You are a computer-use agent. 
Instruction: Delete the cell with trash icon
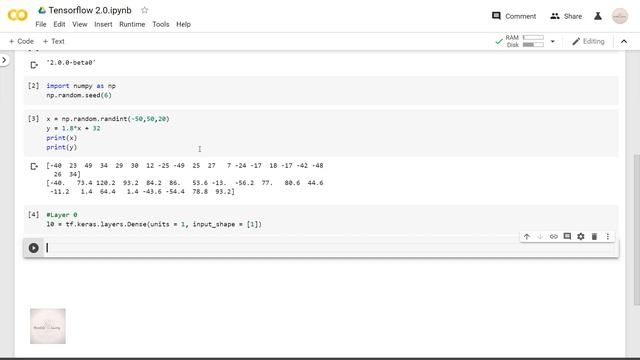click(594, 236)
